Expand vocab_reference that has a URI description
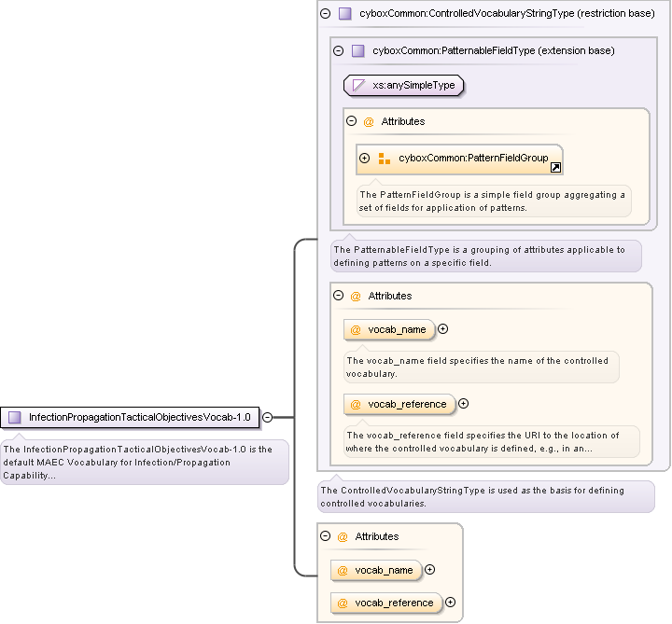672x624 pixels. coord(464,404)
